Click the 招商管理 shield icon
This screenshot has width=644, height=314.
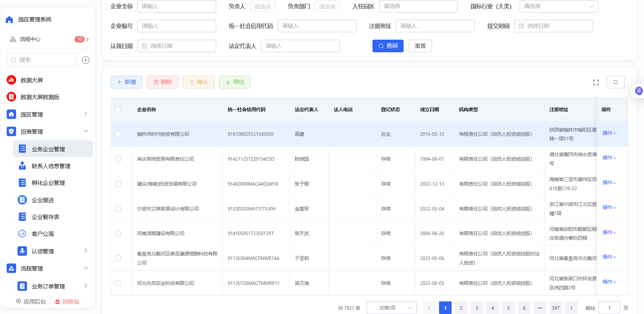12,132
